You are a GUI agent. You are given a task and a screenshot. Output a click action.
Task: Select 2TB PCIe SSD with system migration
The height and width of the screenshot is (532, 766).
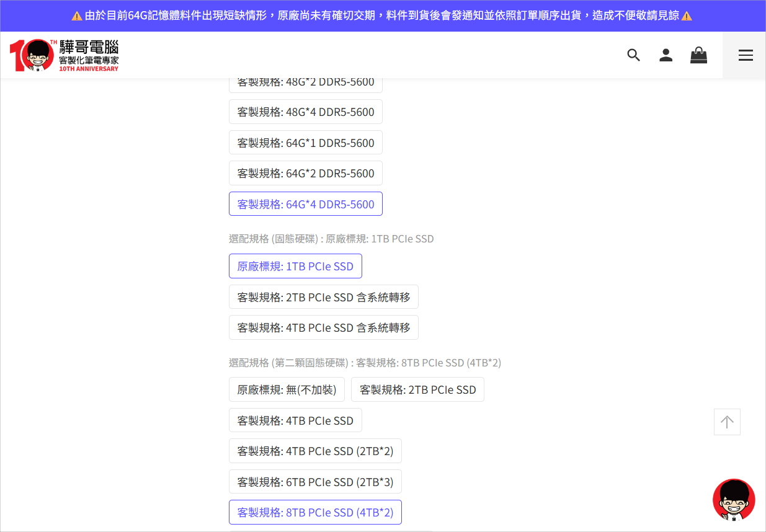click(x=323, y=297)
